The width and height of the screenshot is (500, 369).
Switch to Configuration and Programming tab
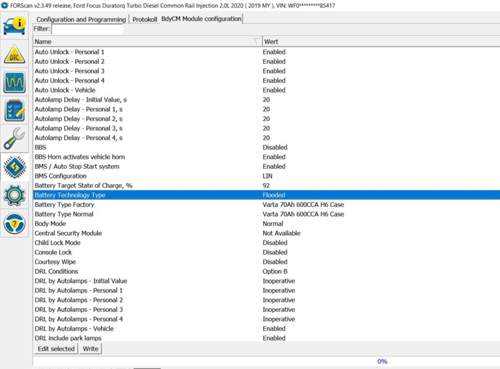[x=81, y=19]
